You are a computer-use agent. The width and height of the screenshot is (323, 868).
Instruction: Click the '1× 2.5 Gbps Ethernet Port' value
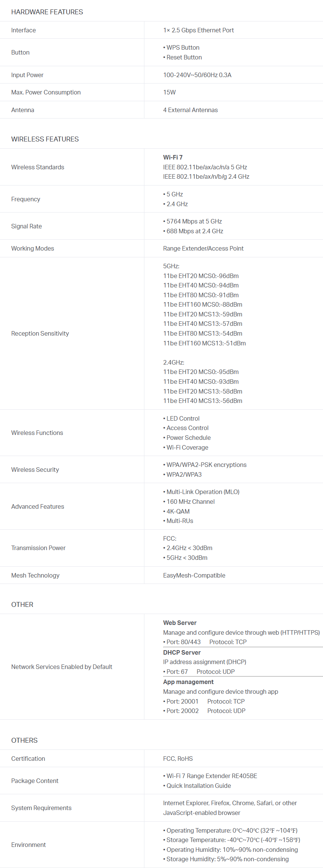198,30
